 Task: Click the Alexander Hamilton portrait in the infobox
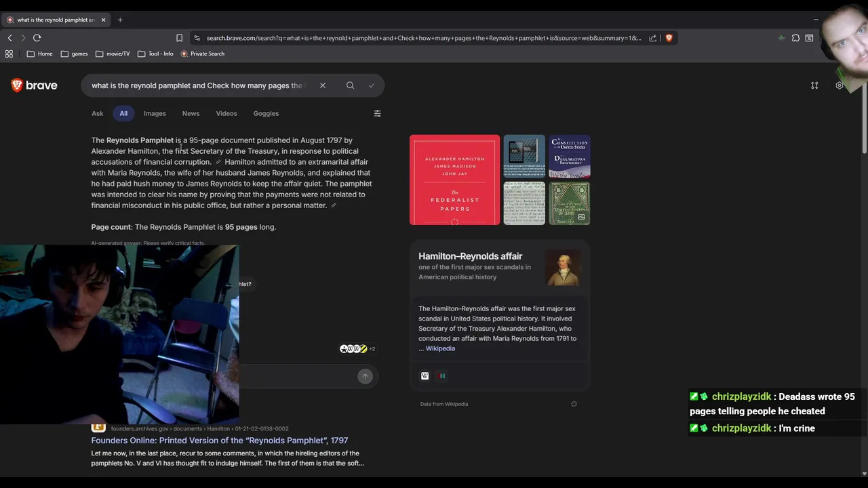[564, 267]
